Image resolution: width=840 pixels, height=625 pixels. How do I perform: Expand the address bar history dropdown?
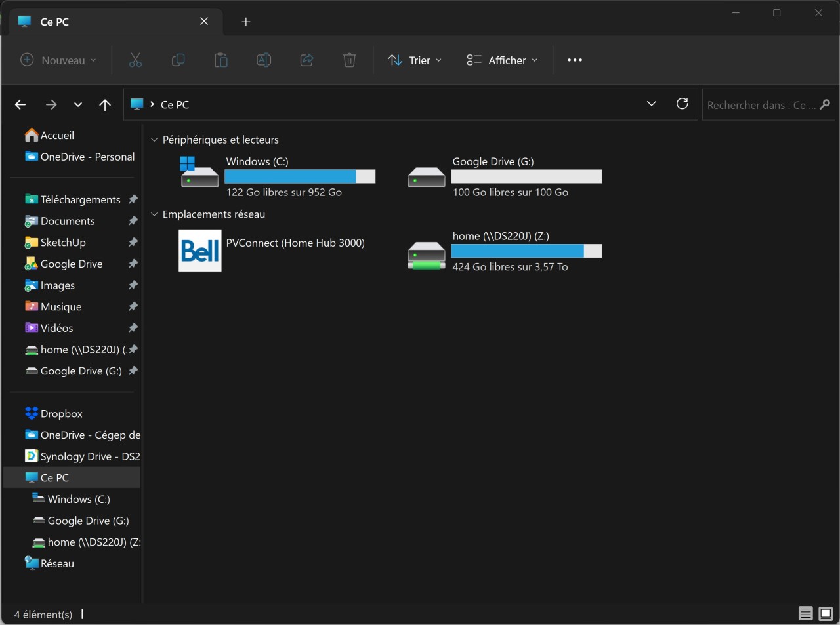[652, 104]
